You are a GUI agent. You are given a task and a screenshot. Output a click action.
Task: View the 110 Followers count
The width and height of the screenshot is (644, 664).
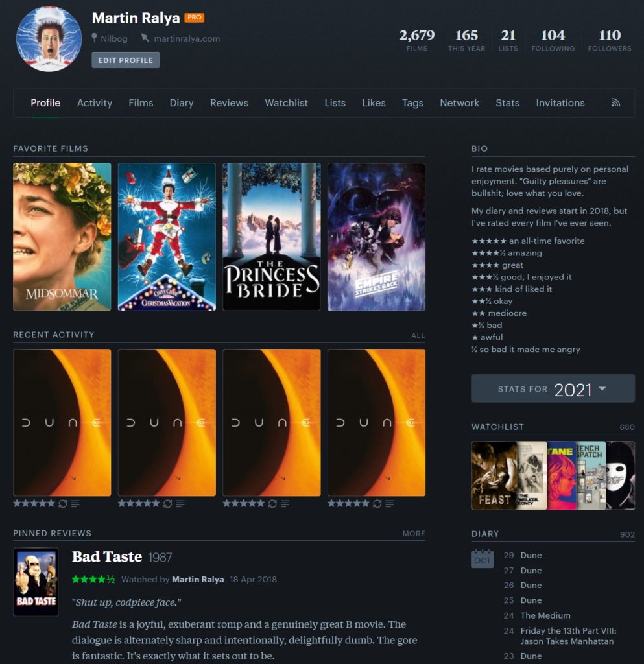coord(610,40)
